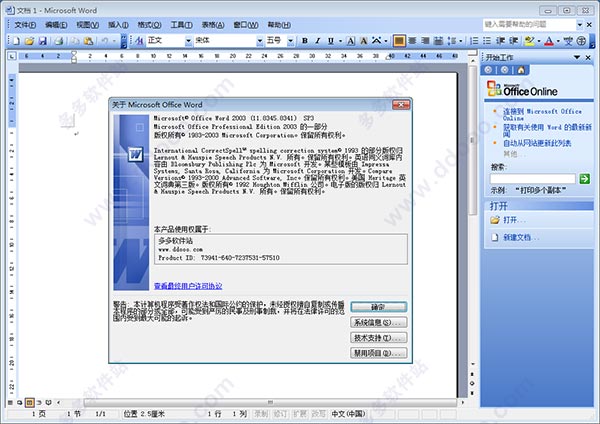Screen dimensions: 600x424
Task: Click the 技术支持(T)... button
Action: [378, 338]
